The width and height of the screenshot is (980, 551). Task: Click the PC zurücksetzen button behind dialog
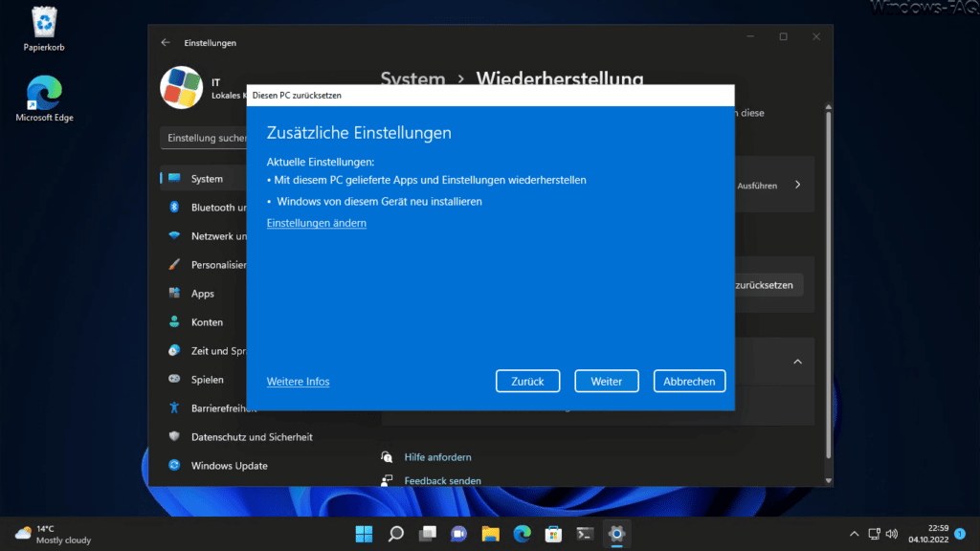pos(768,285)
